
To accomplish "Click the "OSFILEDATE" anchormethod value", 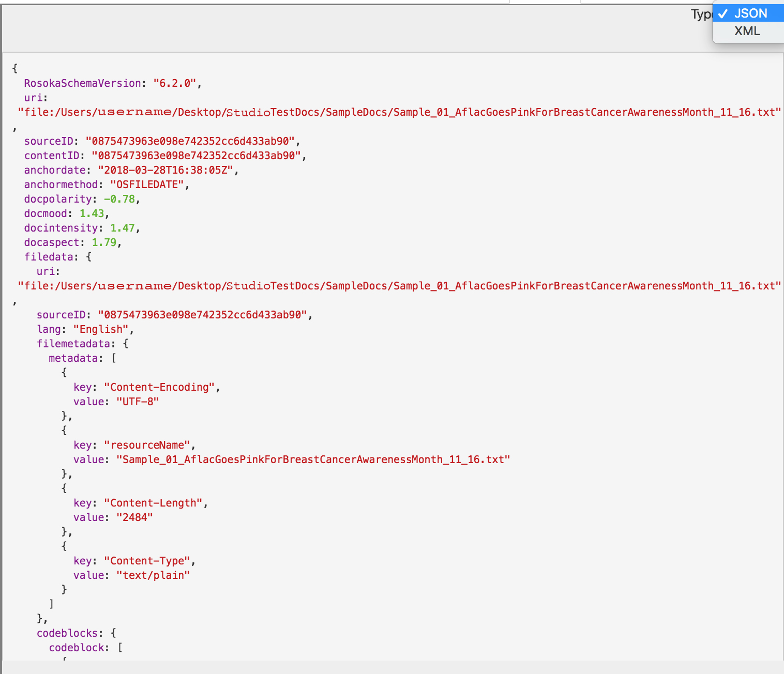I will (146, 185).
